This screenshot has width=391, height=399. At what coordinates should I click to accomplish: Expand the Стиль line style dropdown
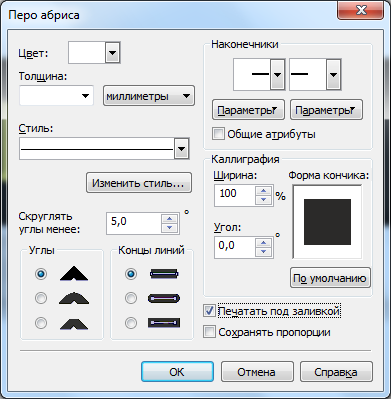(x=182, y=148)
